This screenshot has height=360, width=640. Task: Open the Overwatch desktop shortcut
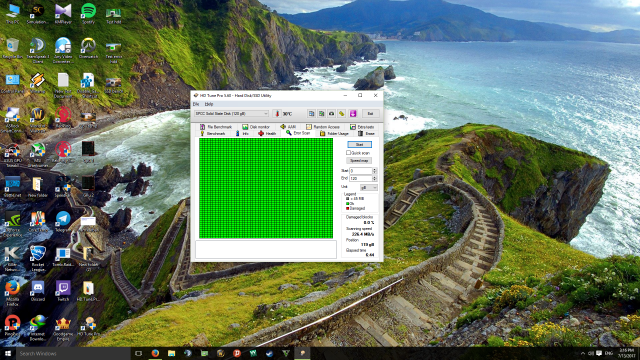(88, 48)
